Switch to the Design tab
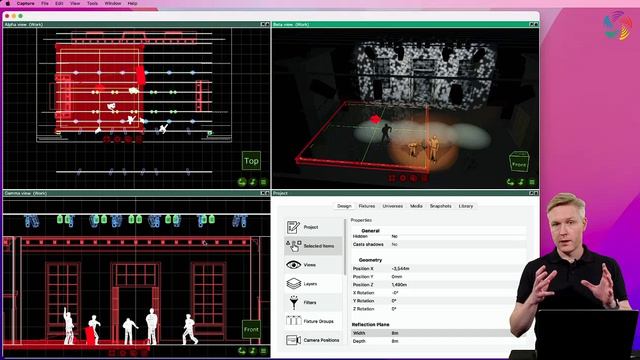Screen dimensions: 640x360 [x=344, y=206]
